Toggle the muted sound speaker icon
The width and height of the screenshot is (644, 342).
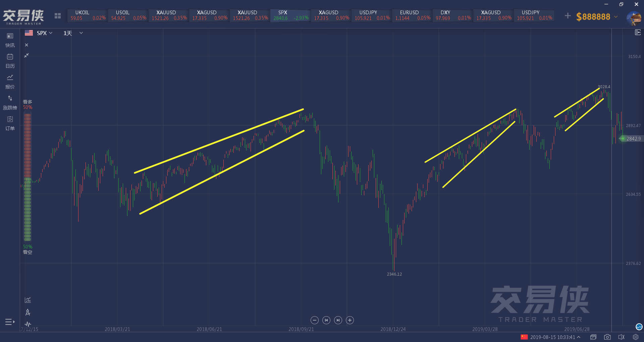621,337
